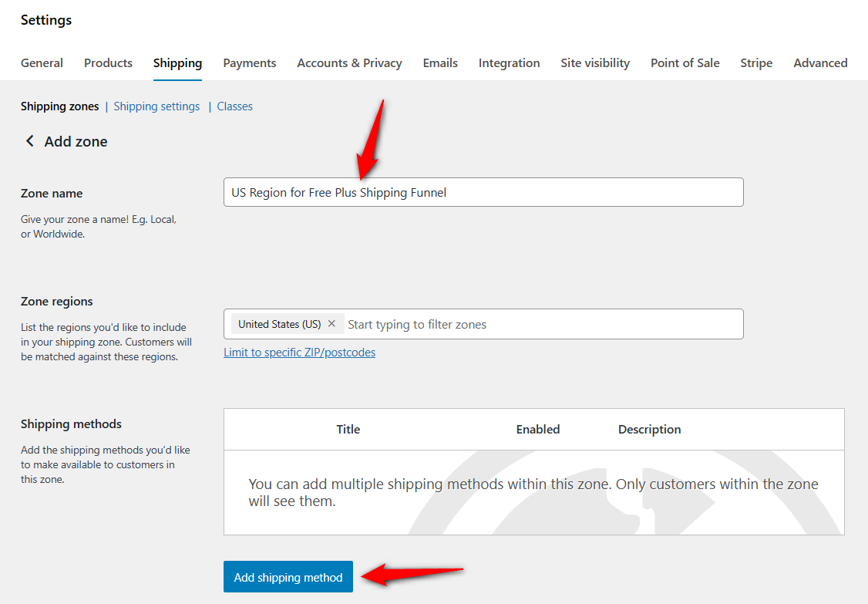
Task: Click Limit to specific ZIP/postcodes
Action: coord(300,352)
